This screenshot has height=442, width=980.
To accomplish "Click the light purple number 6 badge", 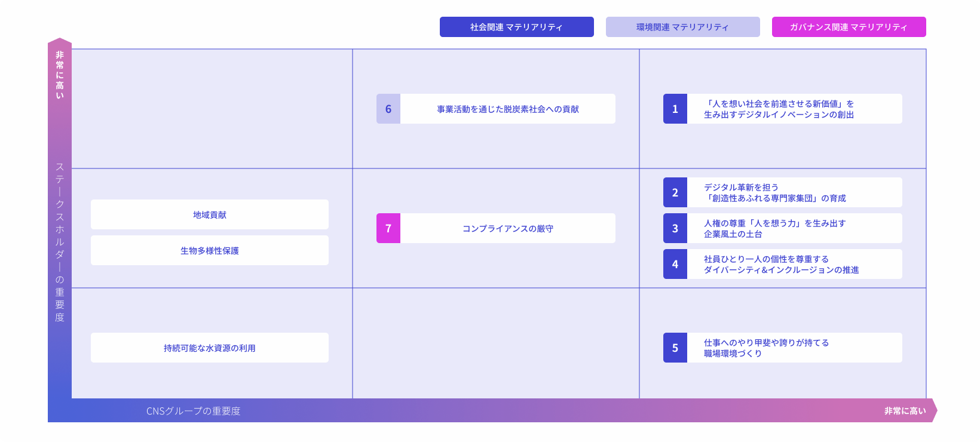I will click(x=388, y=109).
